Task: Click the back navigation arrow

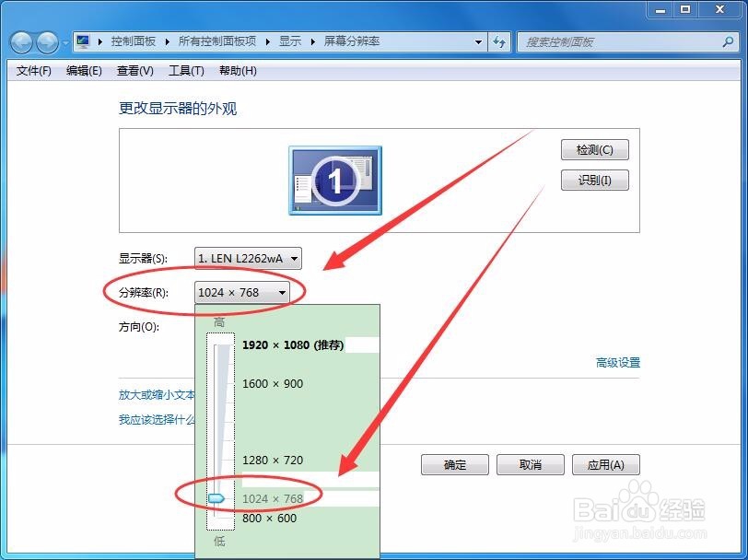Action: (x=20, y=41)
